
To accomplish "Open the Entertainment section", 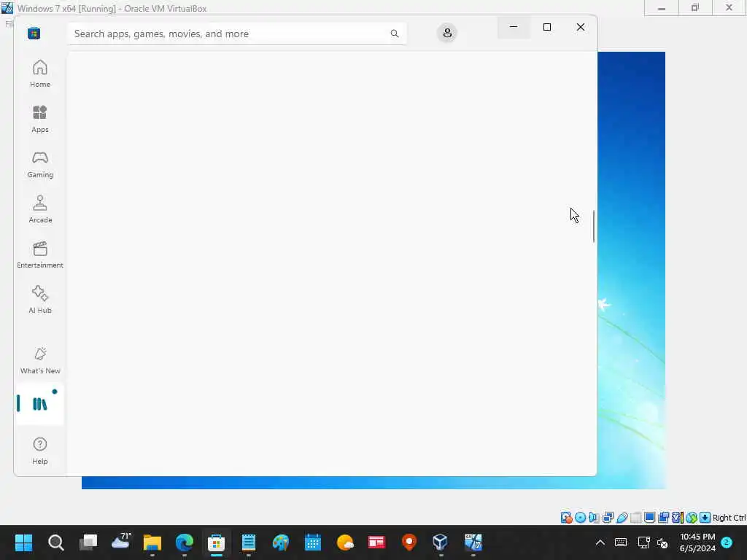I will coord(40,254).
